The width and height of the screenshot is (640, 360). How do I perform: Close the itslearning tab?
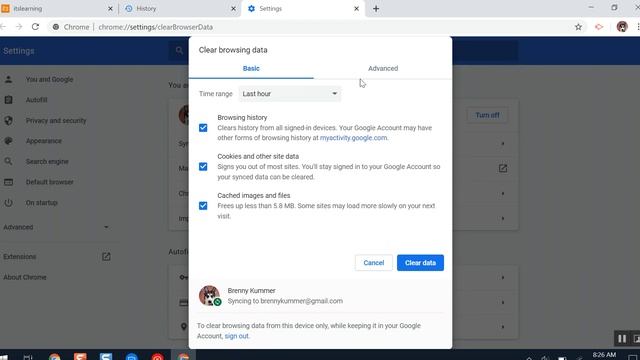[x=110, y=9]
